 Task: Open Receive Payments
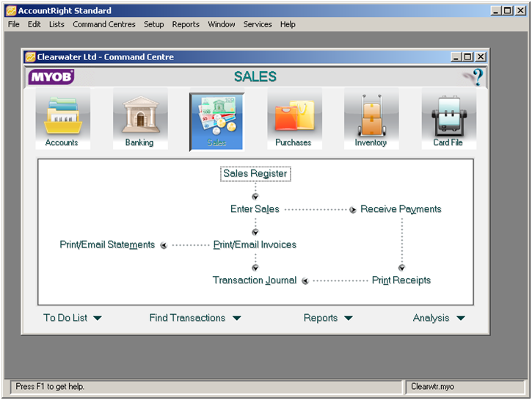[x=401, y=209]
